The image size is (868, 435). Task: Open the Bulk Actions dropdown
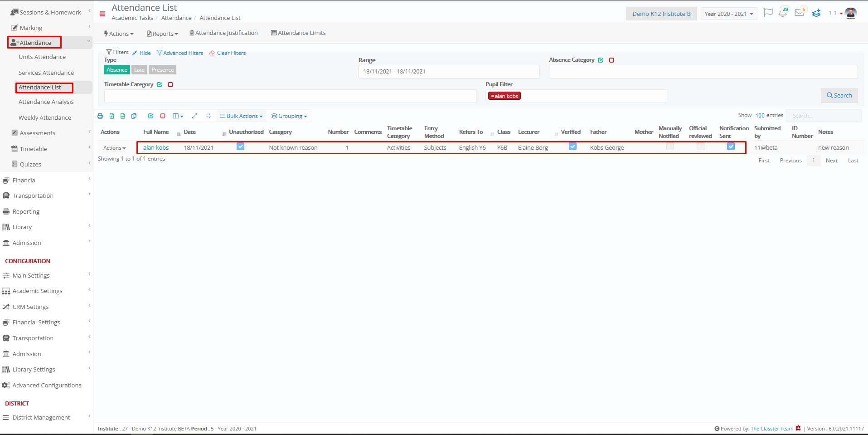click(241, 116)
